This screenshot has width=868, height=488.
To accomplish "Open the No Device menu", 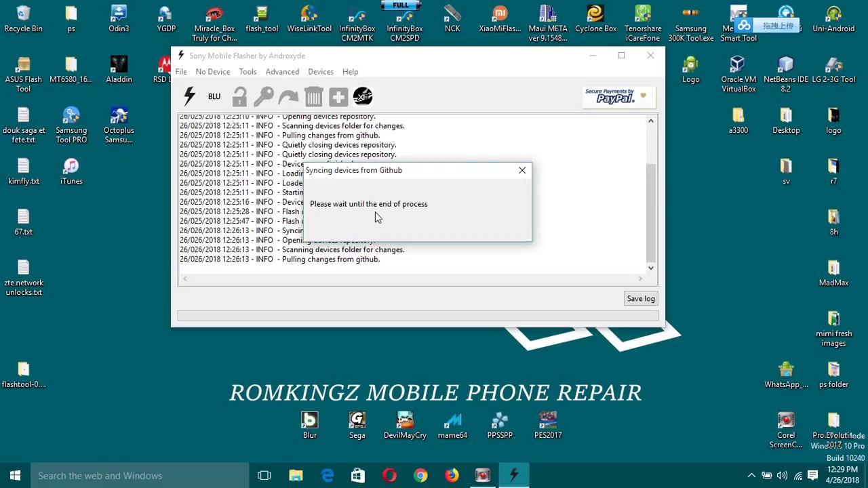I will (x=213, y=72).
